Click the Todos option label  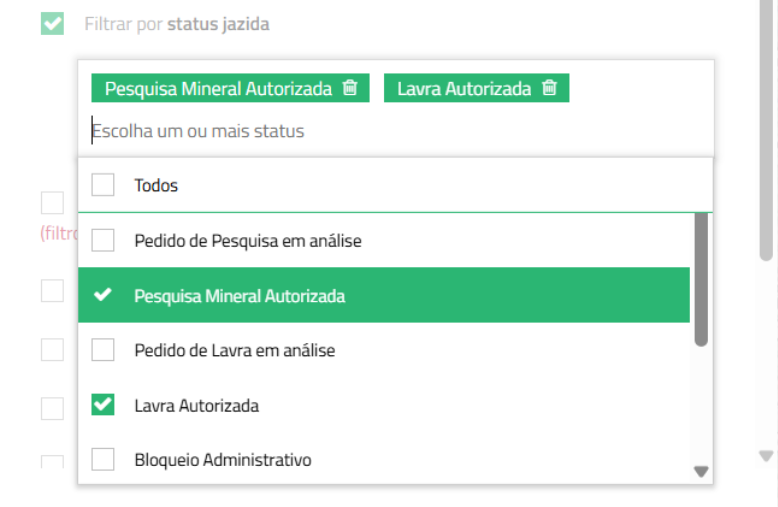156,186
